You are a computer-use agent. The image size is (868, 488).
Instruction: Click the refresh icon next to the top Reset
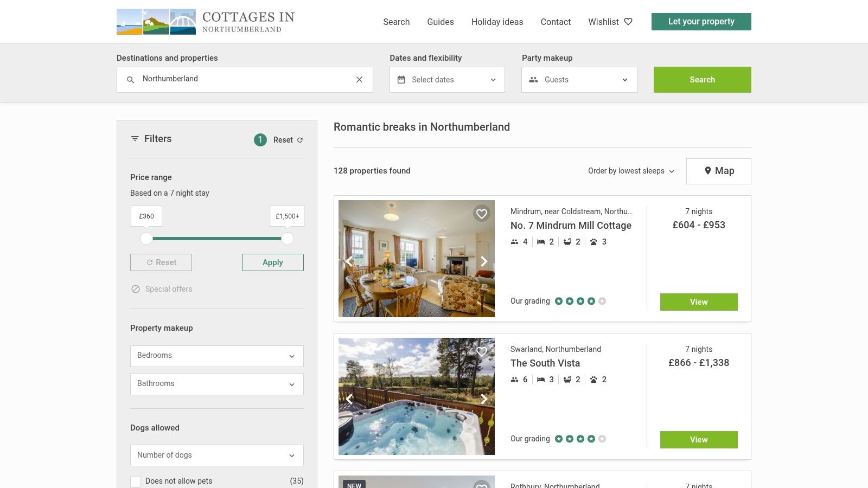pos(300,140)
